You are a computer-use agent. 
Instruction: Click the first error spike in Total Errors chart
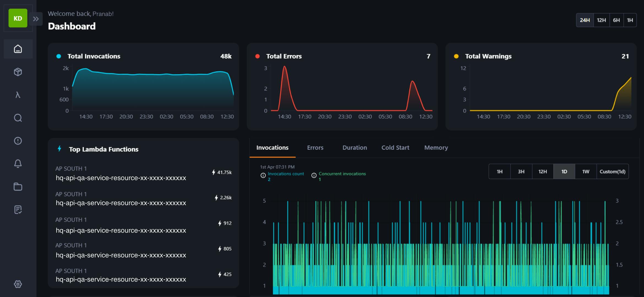pos(285,88)
